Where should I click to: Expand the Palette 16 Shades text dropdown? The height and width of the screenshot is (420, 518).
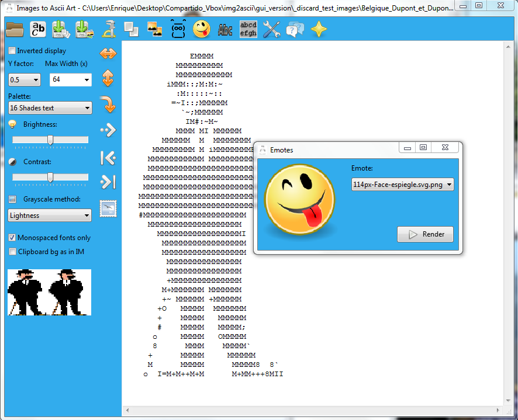(x=50, y=108)
